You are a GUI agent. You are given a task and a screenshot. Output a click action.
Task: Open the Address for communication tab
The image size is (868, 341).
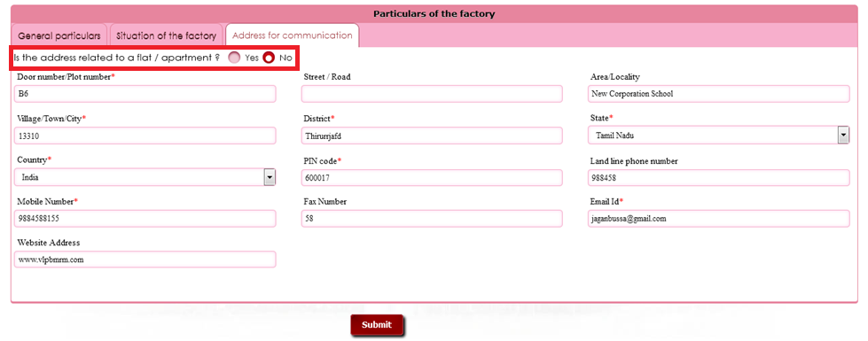[293, 35]
